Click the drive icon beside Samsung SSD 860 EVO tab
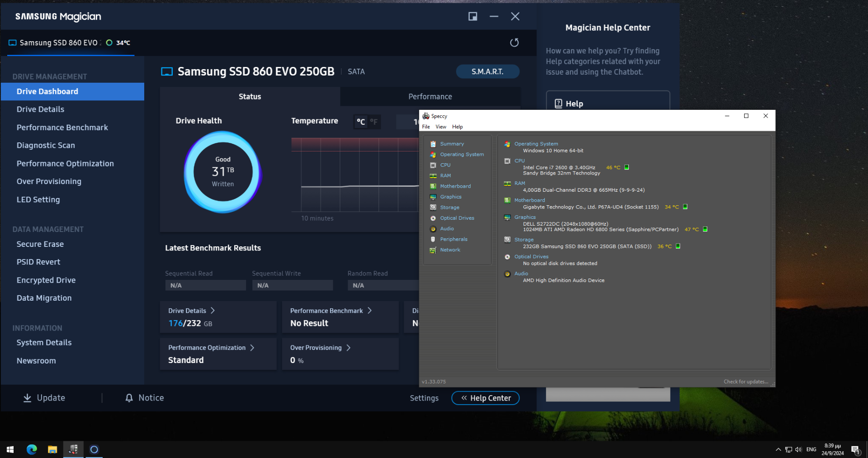Screen dimensions: 868x458 point(13,42)
